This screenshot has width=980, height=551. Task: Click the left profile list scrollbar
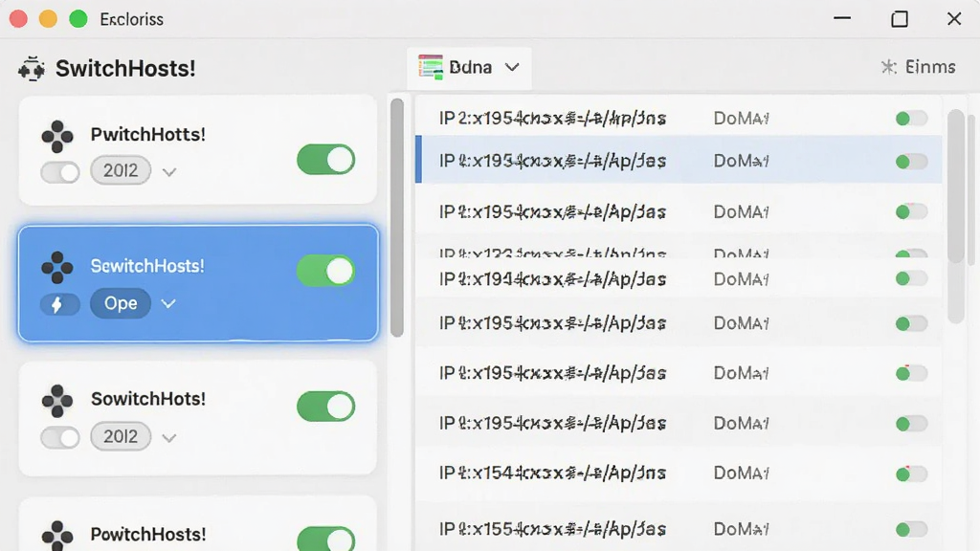[x=397, y=217]
